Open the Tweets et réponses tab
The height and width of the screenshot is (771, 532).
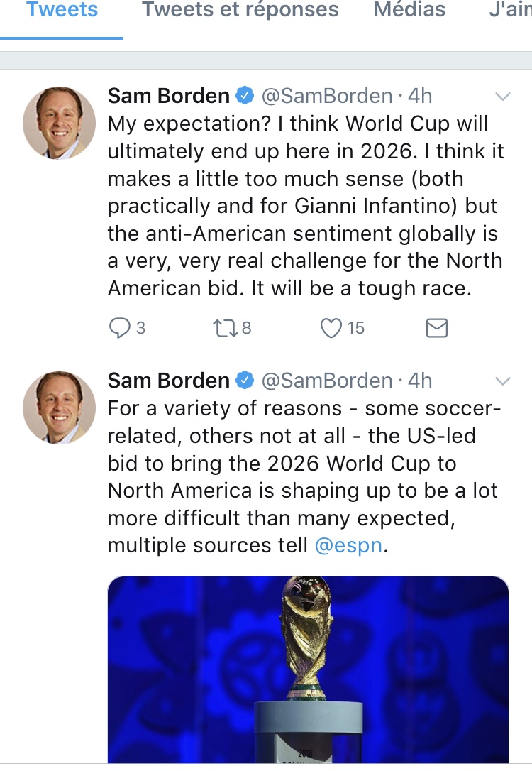pyautogui.click(x=240, y=11)
